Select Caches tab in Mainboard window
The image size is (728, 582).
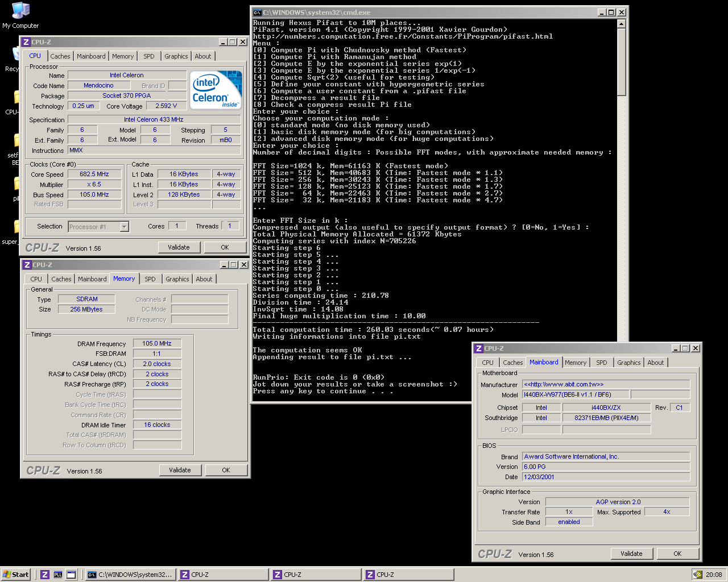tap(513, 363)
